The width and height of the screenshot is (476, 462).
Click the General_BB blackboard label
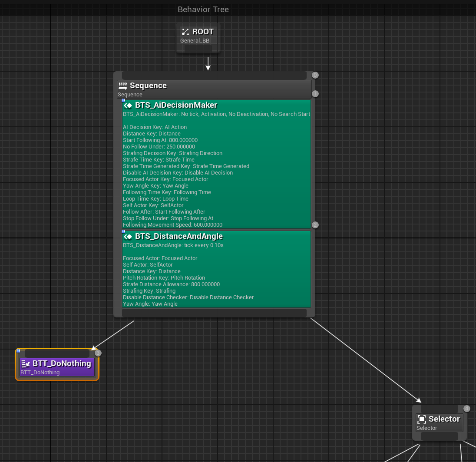click(195, 41)
